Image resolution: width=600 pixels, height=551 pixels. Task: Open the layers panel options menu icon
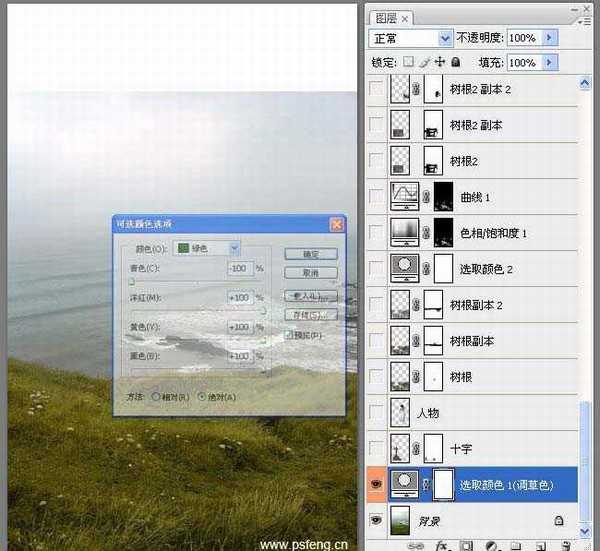(x=585, y=22)
